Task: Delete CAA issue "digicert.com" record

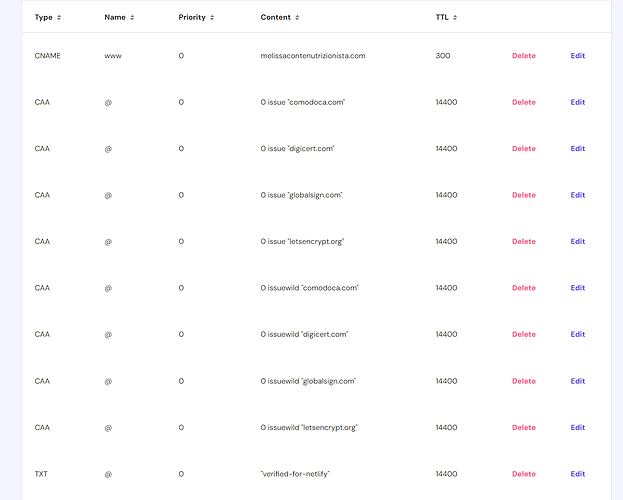Action: [523, 149]
